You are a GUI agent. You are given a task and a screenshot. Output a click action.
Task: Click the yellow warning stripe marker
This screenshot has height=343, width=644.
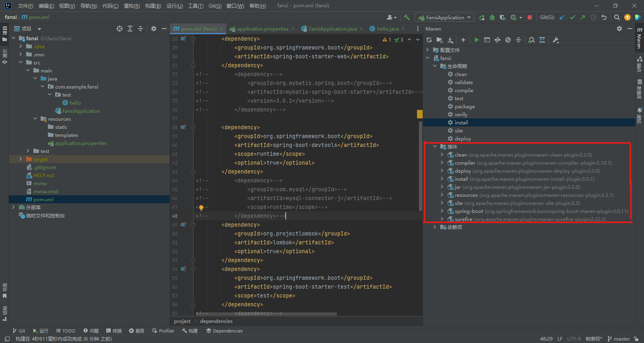pos(419,114)
